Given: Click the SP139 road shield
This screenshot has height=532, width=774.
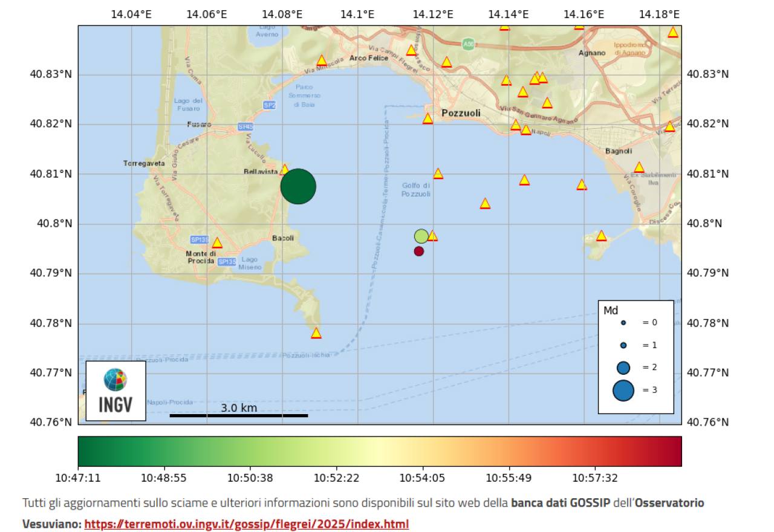Looking at the screenshot, I should tap(200, 239).
